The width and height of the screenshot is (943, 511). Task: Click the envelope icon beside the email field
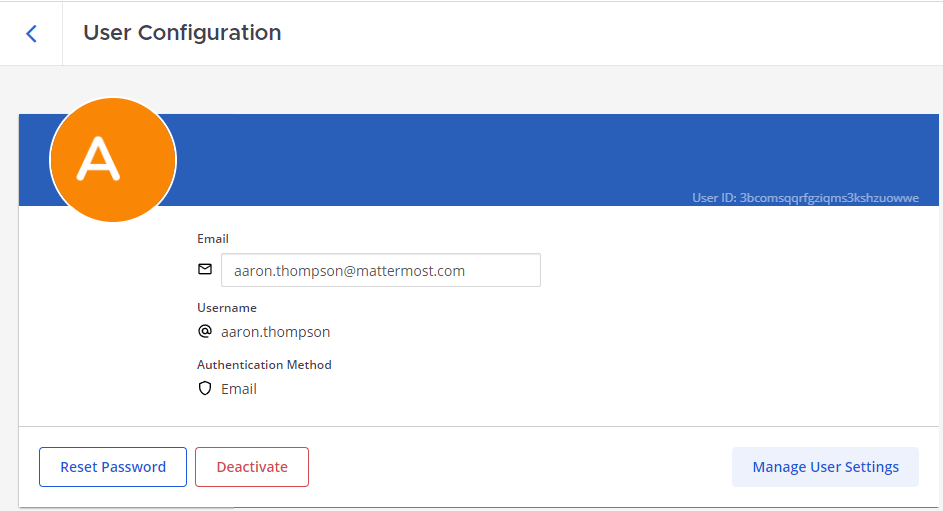tap(205, 270)
